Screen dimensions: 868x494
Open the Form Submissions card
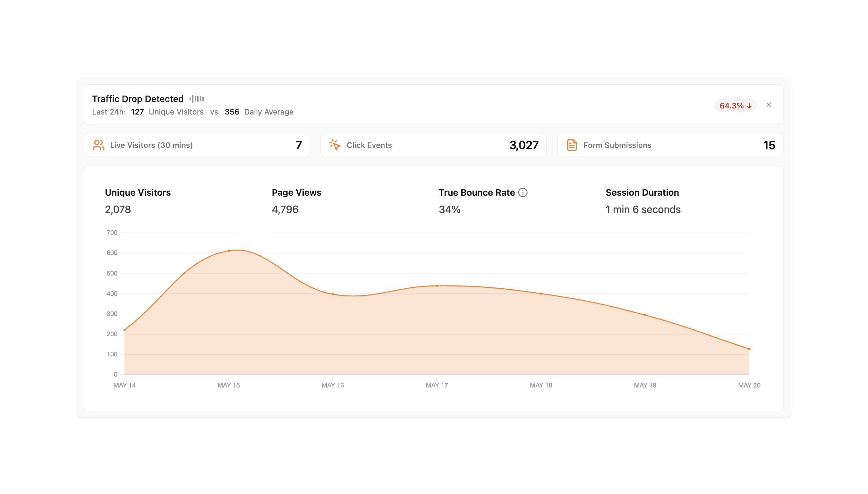coord(670,145)
